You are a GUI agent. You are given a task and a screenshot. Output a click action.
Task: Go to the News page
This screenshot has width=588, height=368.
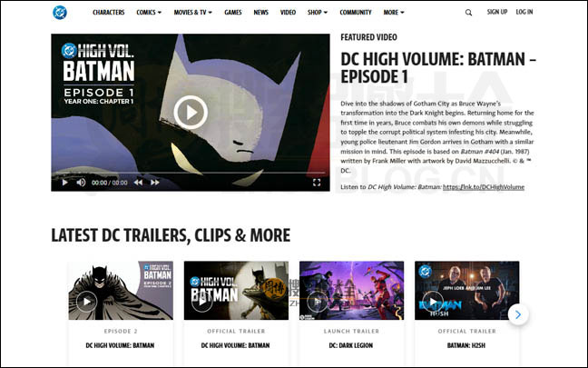tap(260, 13)
